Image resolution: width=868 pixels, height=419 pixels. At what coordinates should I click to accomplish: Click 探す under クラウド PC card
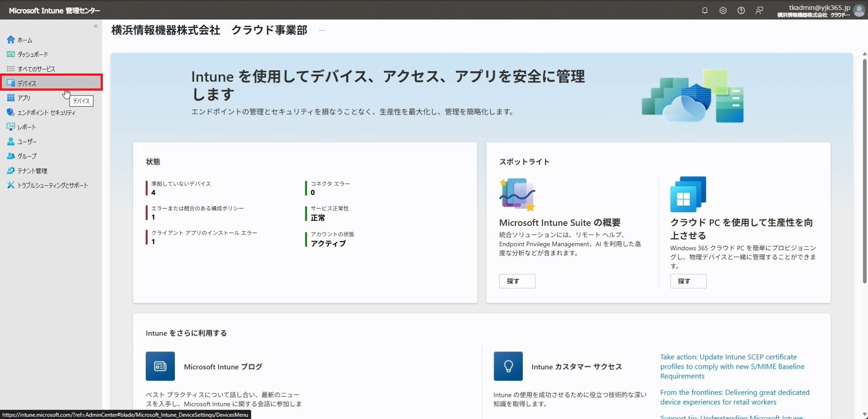tap(688, 281)
